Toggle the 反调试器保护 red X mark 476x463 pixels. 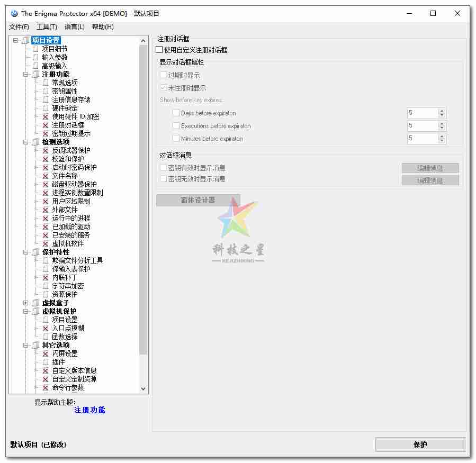pyautogui.click(x=44, y=150)
